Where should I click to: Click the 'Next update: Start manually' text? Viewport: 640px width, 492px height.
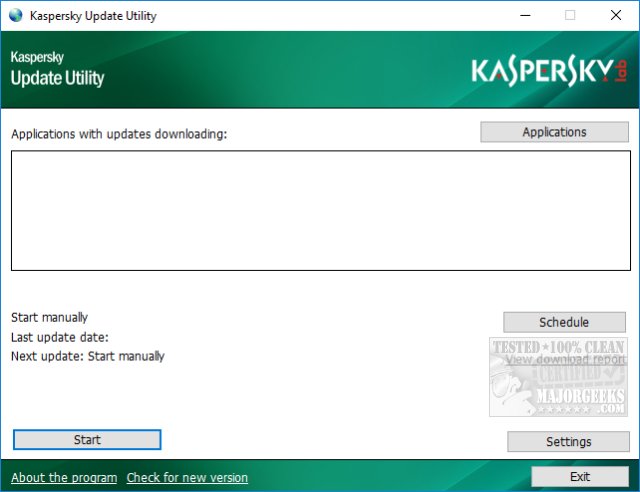(x=88, y=356)
